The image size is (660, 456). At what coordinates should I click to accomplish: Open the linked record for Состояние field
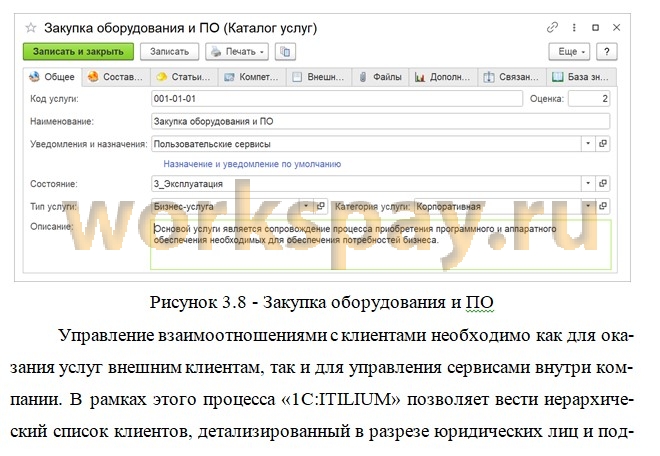603,184
